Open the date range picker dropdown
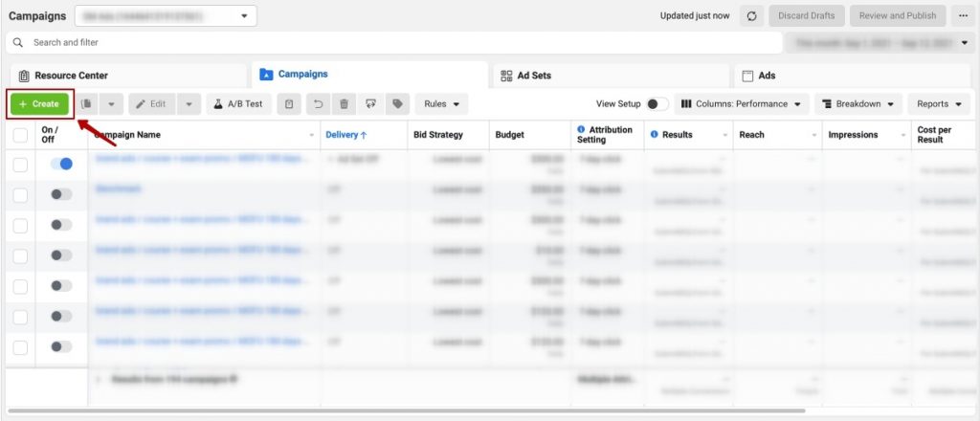Screen dimensions: 980x421 tap(880, 42)
